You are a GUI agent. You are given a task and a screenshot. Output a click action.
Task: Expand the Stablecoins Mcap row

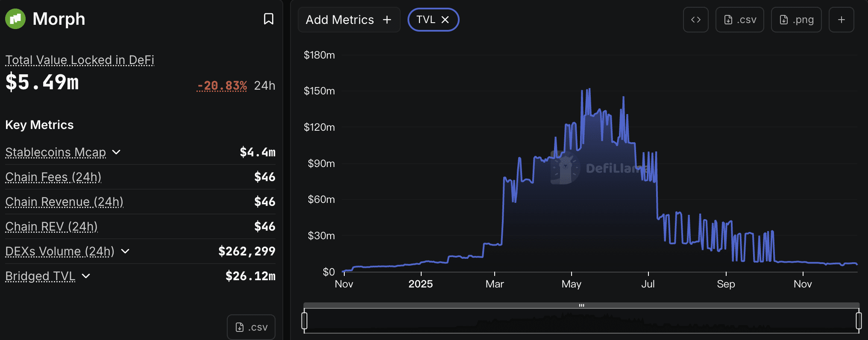coord(116,152)
